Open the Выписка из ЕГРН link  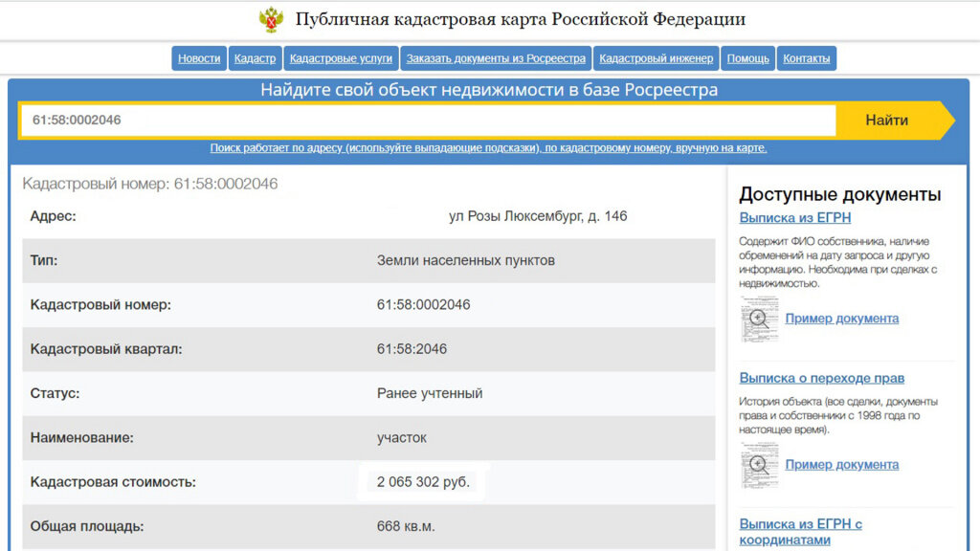coord(794,217)
